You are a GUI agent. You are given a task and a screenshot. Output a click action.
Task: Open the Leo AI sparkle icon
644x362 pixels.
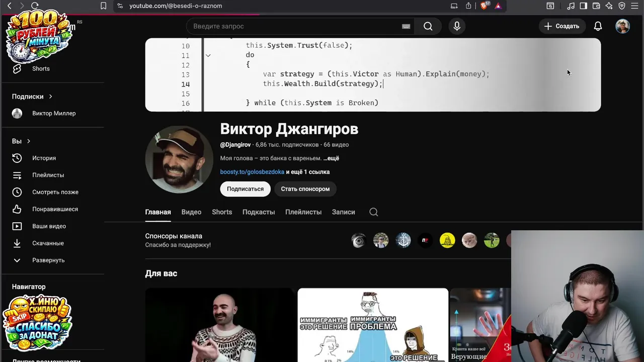click(609, 6)
